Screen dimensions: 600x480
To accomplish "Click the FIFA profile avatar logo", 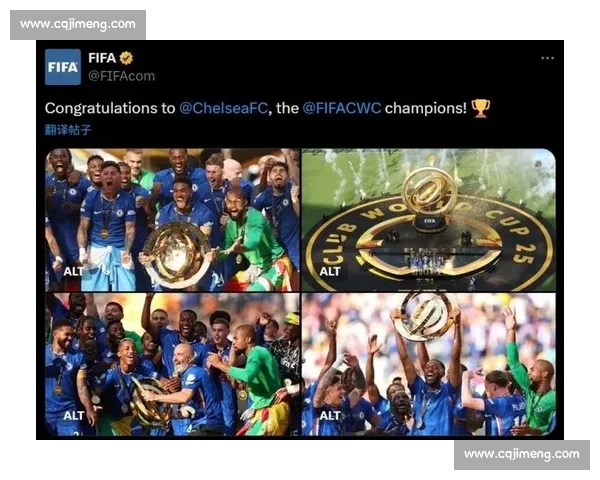I will pyautogui.click(x=63, y=67).
